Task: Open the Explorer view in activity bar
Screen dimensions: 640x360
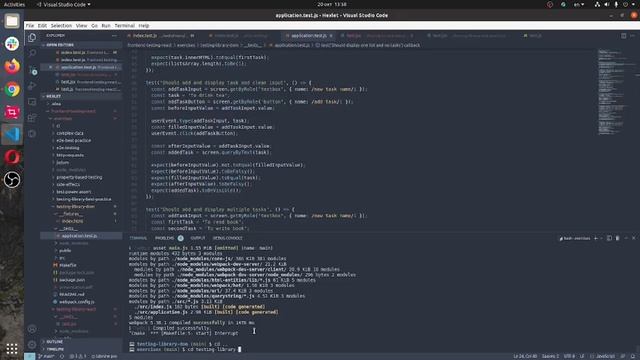Action: (32, 38)
